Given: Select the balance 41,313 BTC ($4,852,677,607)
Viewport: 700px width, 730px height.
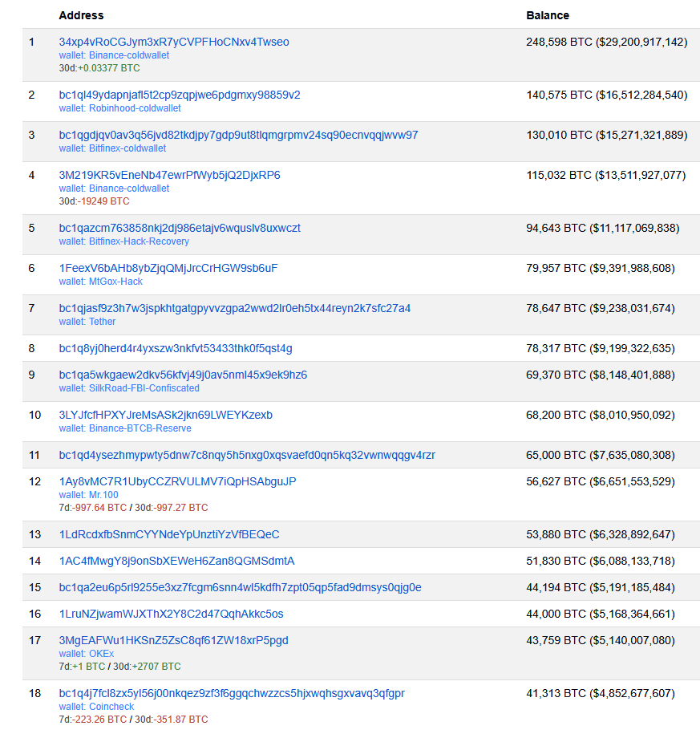Looking at the screenshot, I should click(601, 694).
